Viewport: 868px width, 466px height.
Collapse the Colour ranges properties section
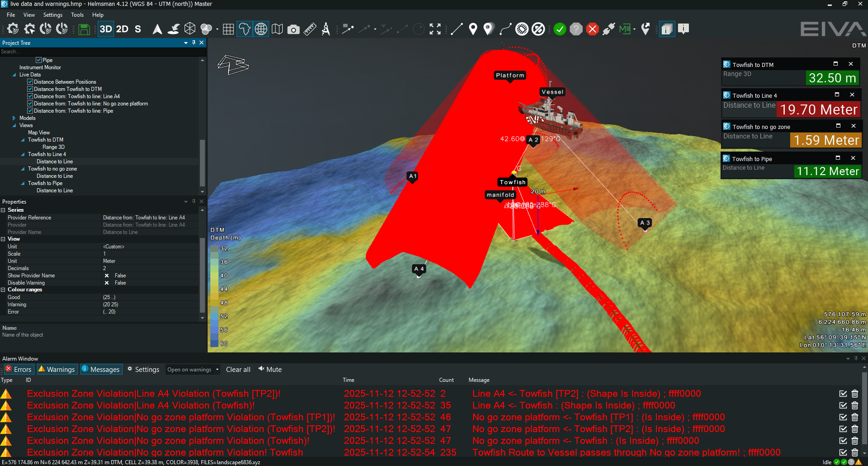(3, 290)
